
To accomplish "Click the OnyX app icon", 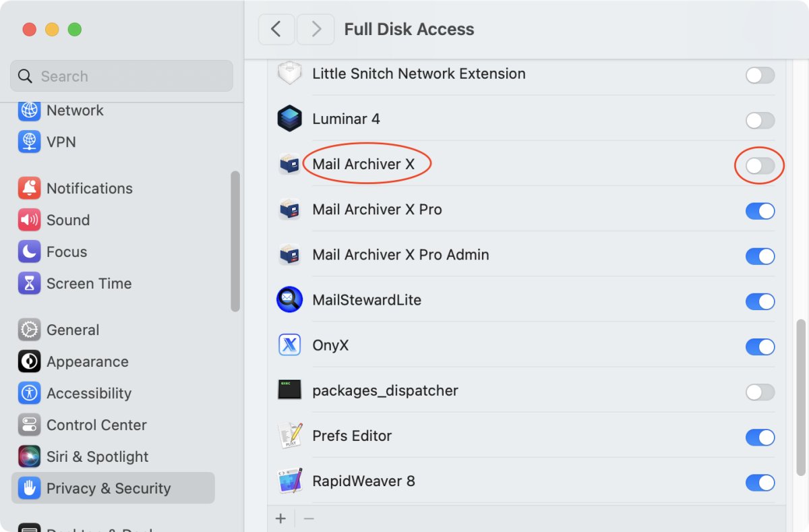I will click(289, 345).
